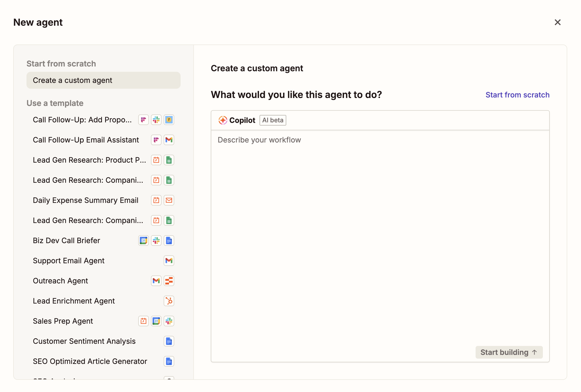581x392 pixels.
Task: Choose the Support Email Agent template
Action: [69, 260]
